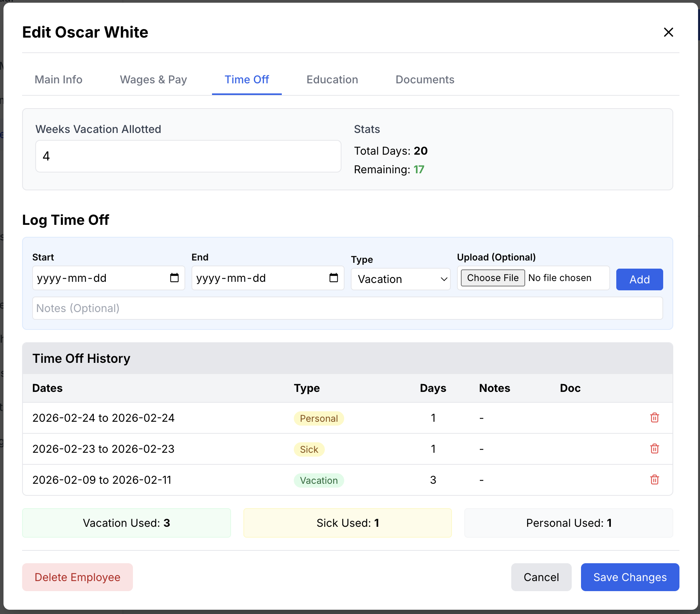Select the Documents tab
This screenshot has height=614, width=700.
425,79
